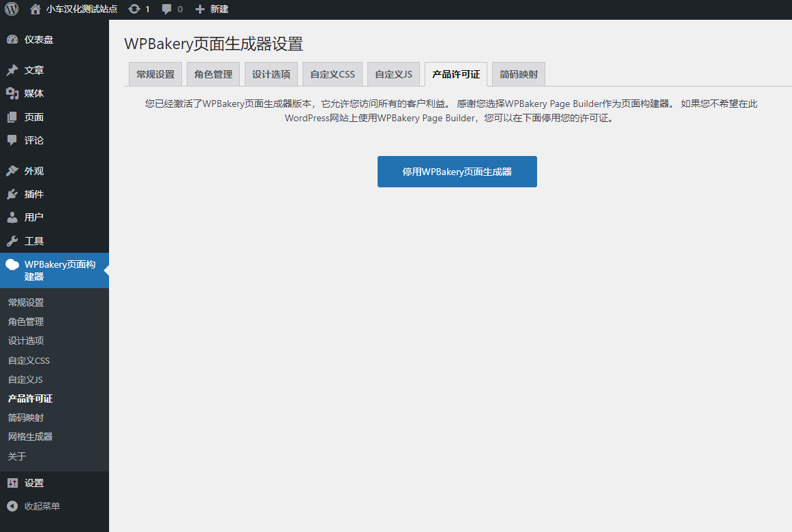
Task: Click the 设置 sliders icon
Action: [x=13, y=483]
